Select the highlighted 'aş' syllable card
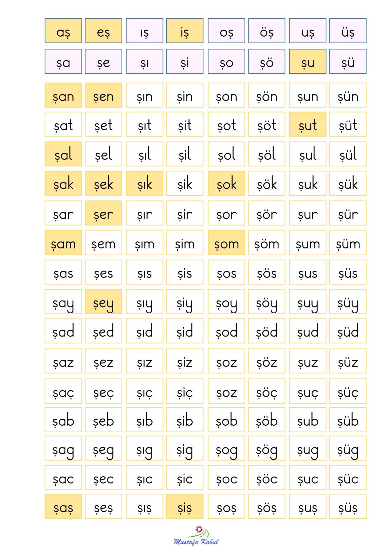Image resolution: width=392 pixels, height=554 pixels. tap(63, 31)
